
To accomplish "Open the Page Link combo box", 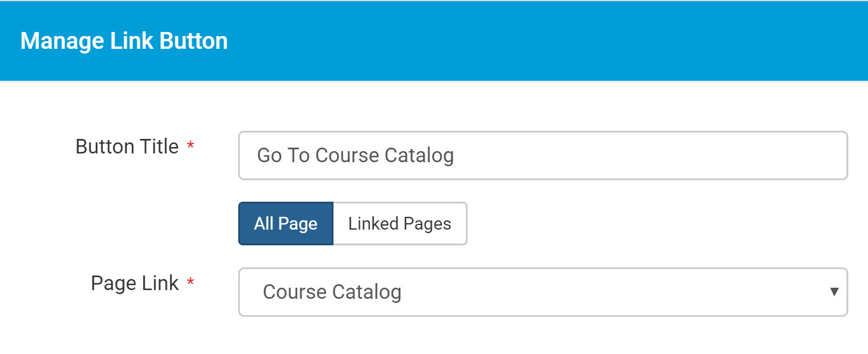I will click(543, 292).
